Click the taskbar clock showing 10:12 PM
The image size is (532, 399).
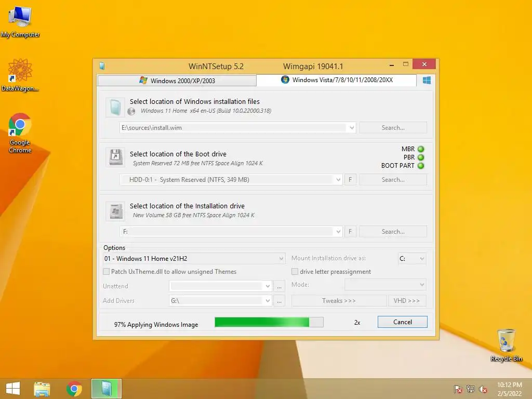[x=509, y=389]
